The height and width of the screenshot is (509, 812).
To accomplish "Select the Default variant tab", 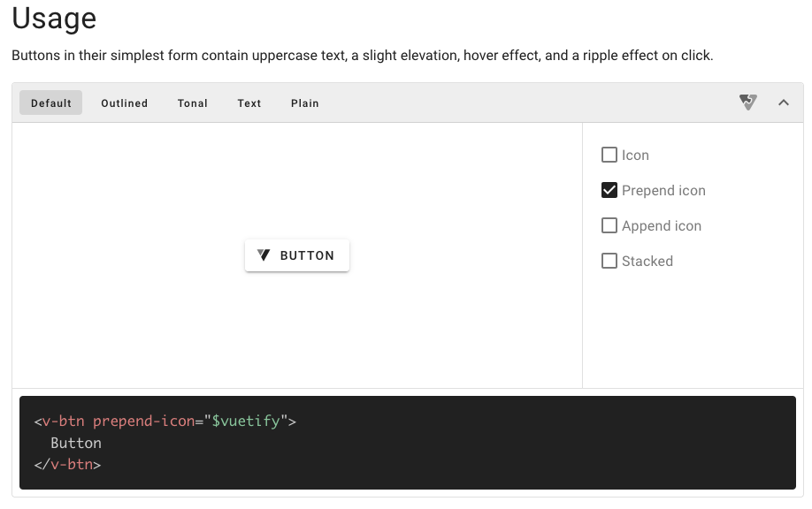I will pyautogui.click(x=50, y=103).
